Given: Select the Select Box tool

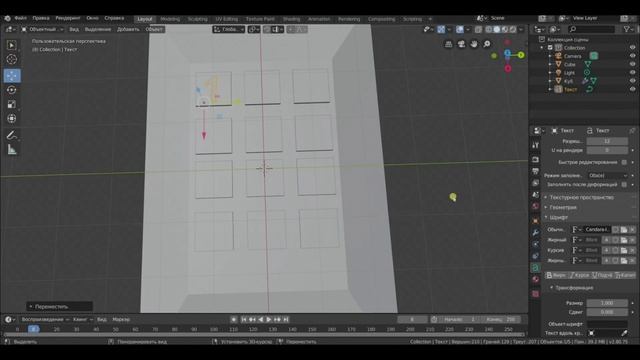Looking at the screenshot, I should click(12, 45).
